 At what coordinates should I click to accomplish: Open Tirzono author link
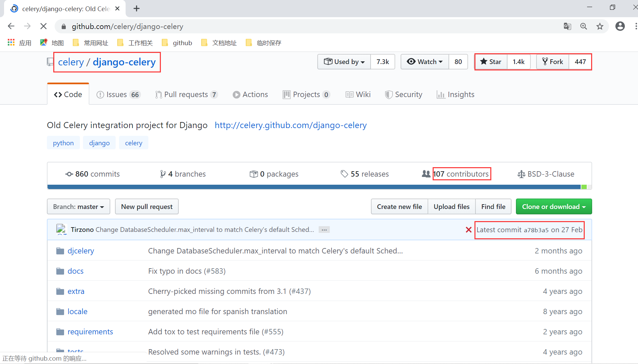82,230
